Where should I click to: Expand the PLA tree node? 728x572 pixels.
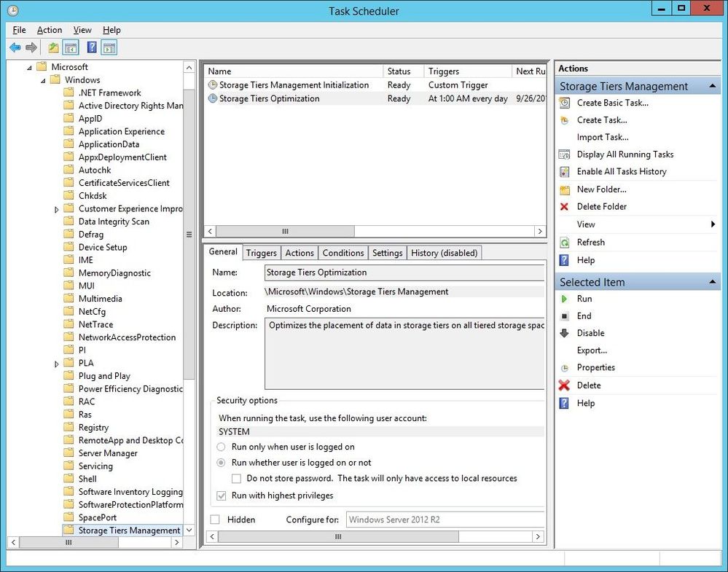(57, 364)
